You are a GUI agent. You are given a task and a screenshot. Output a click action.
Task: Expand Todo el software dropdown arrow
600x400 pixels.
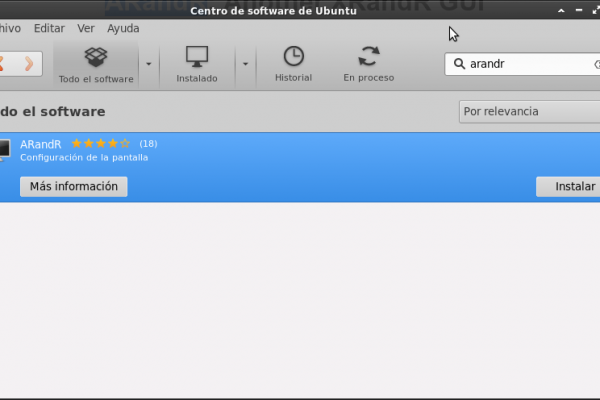click(148, 64)
